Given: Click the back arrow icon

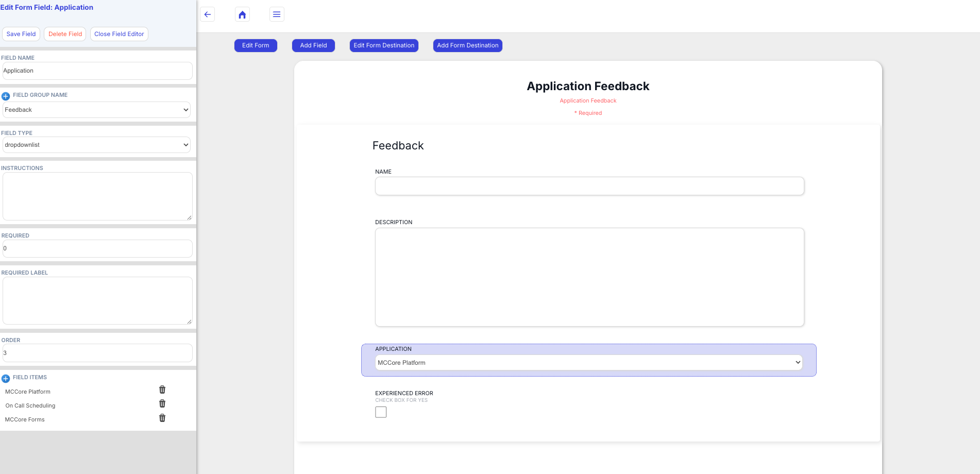Looking at the screenshot, I should click(208, 14).
